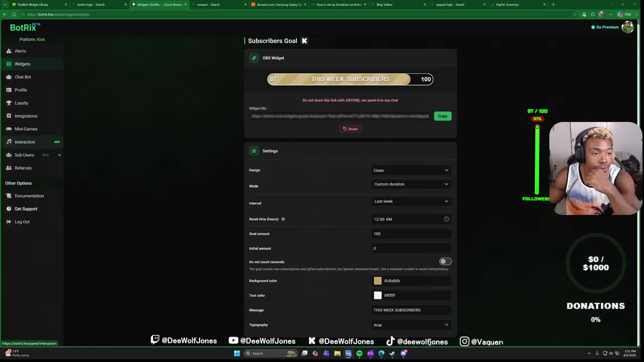The image size is (644, 362).
Task: Open the clock picker for Reset time
Action: coord(446,219)
